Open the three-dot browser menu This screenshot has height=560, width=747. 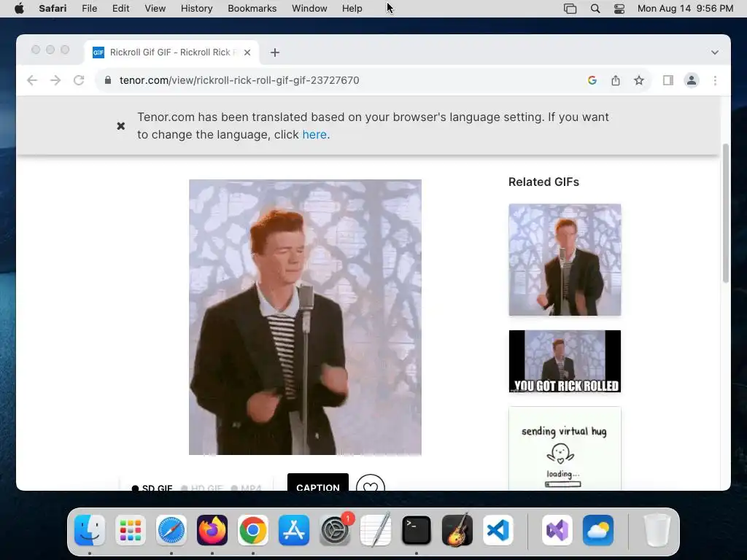715,80
